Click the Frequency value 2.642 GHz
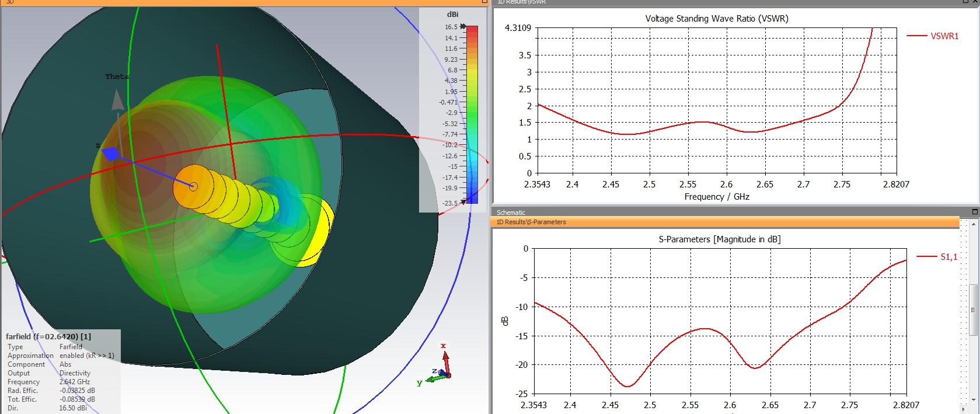This screenshot has width=980, height=414. click(75, 382)
